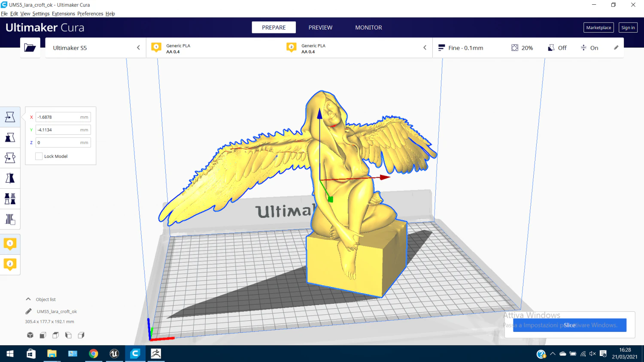This screenshot has width=644, height=362.
Task: Switch to right side view cube icon
Action: pyautogui.click(x=81, y=335)
